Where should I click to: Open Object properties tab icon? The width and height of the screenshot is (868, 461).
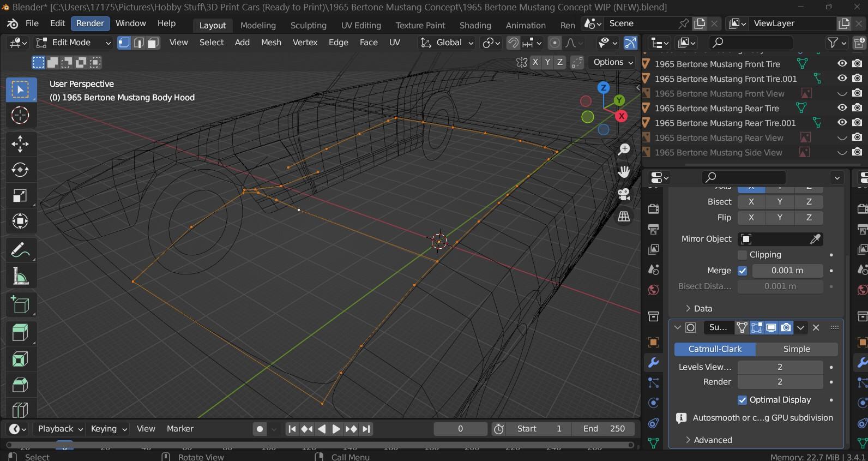pos(653,342)
